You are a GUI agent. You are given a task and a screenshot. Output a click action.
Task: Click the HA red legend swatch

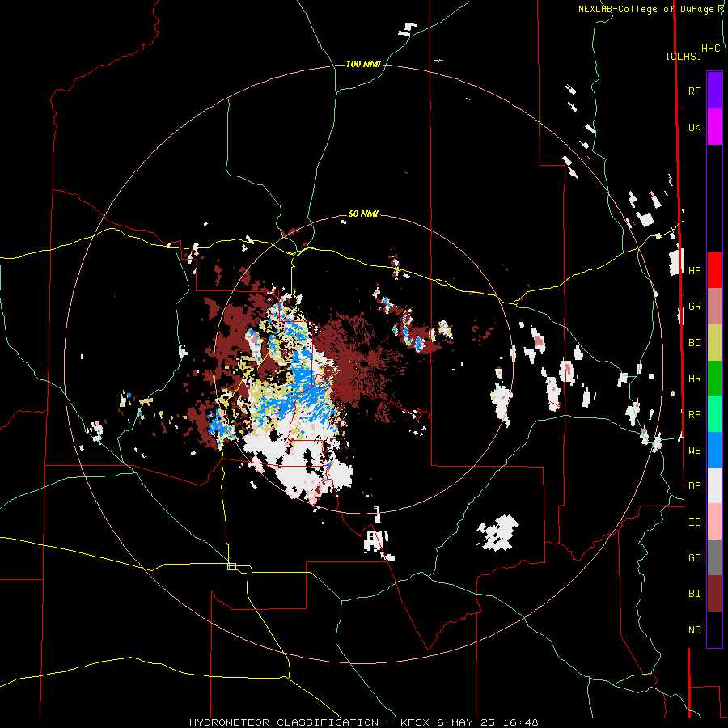[714, 270]
